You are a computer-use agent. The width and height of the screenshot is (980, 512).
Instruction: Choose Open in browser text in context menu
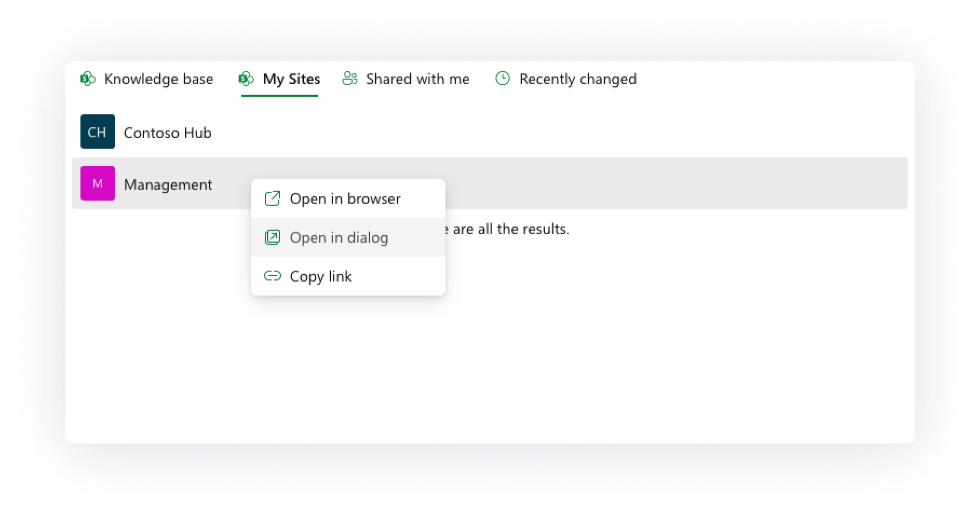(346, 199)
